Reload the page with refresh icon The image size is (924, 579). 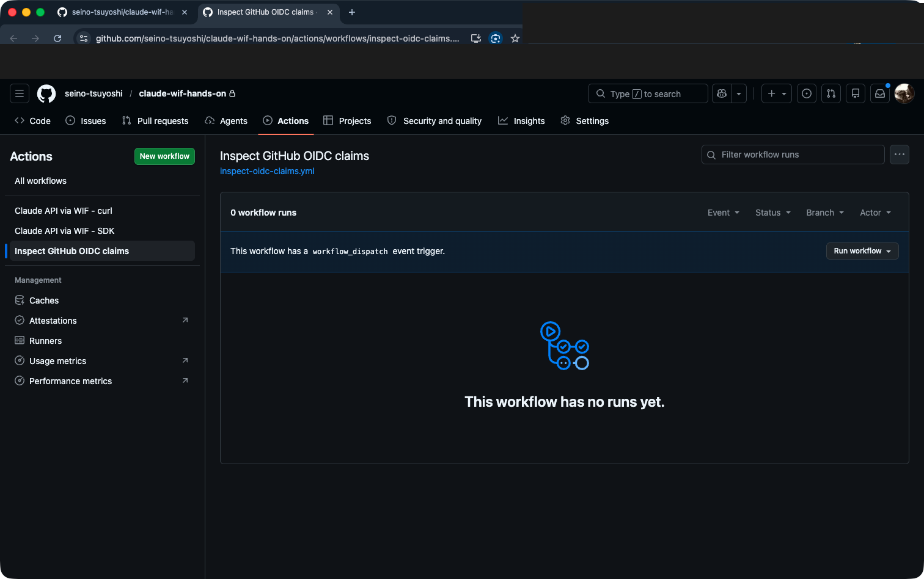tap(57, 38)
